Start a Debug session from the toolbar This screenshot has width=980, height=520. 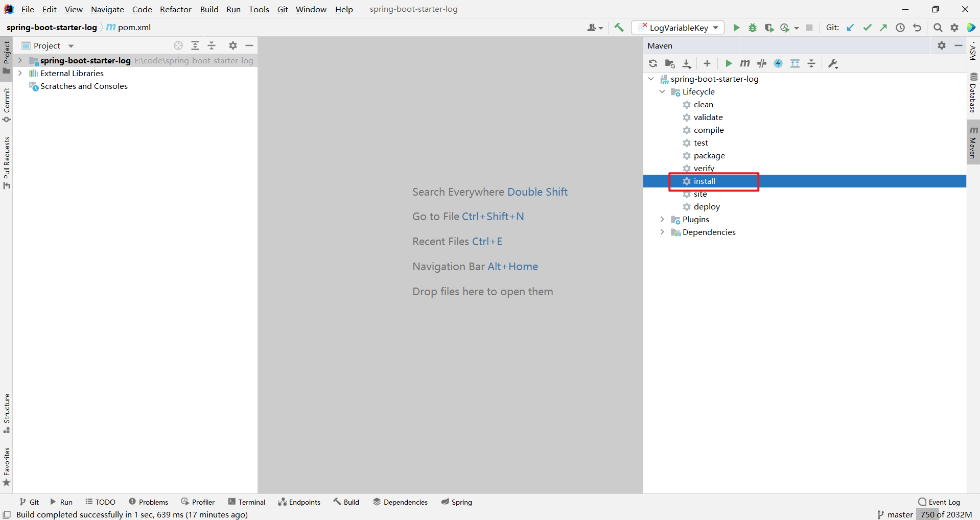753,28
